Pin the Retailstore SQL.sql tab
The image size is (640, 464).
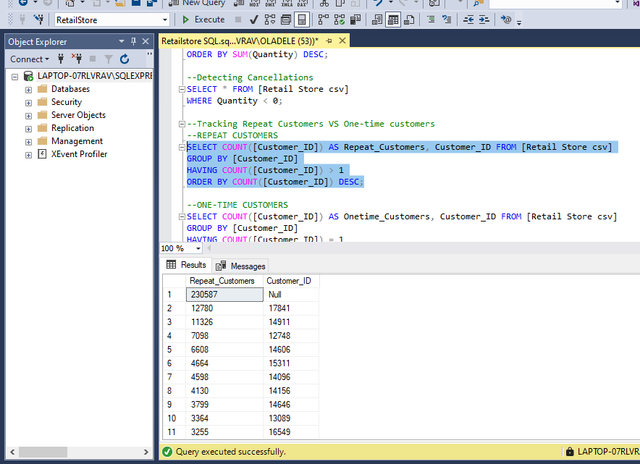click(329, 41)
